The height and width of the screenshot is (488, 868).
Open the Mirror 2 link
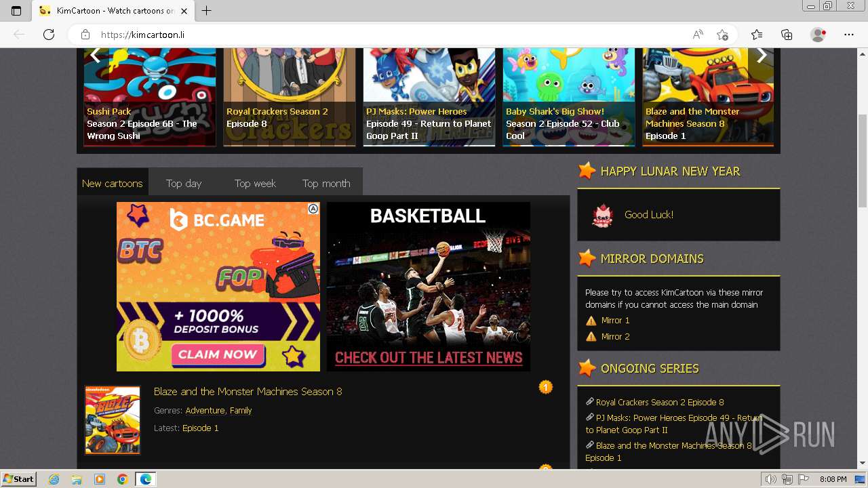pos(615,336)
